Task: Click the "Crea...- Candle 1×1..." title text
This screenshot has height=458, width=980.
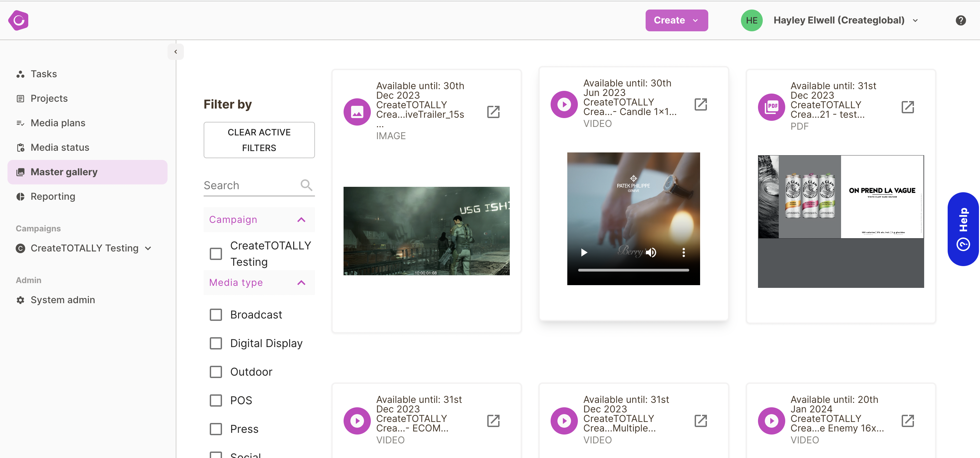Action: click(630, 112)
